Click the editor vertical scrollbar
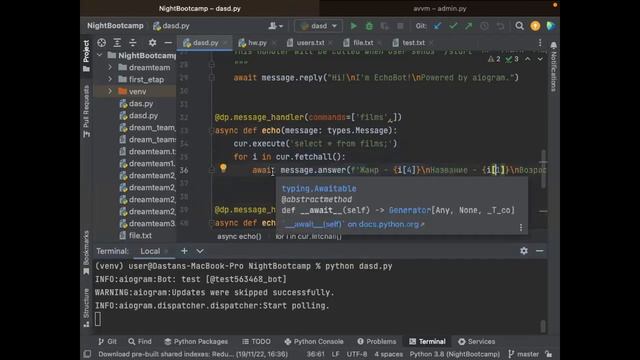Image resolution: width=640 pixels, height=360 pixels. (543, 169)
